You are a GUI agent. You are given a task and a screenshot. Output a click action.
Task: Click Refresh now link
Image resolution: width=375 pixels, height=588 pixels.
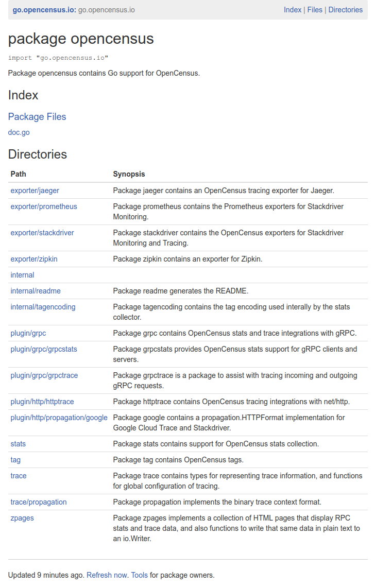pos(107,575)
